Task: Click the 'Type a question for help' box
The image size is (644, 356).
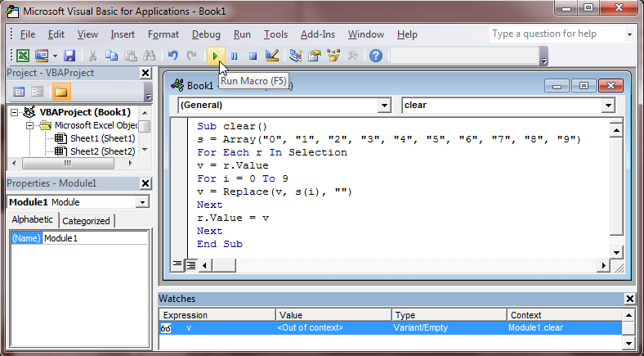Action: pyautogui.click(x=557, y=34)
